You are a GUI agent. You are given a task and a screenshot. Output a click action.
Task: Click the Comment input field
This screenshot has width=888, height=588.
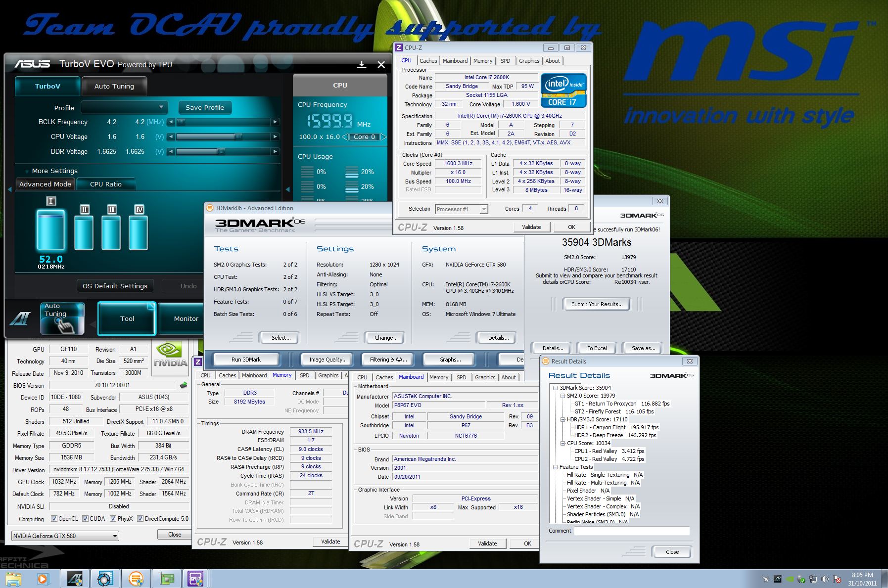pyautogui.click(x=632, y=531)
